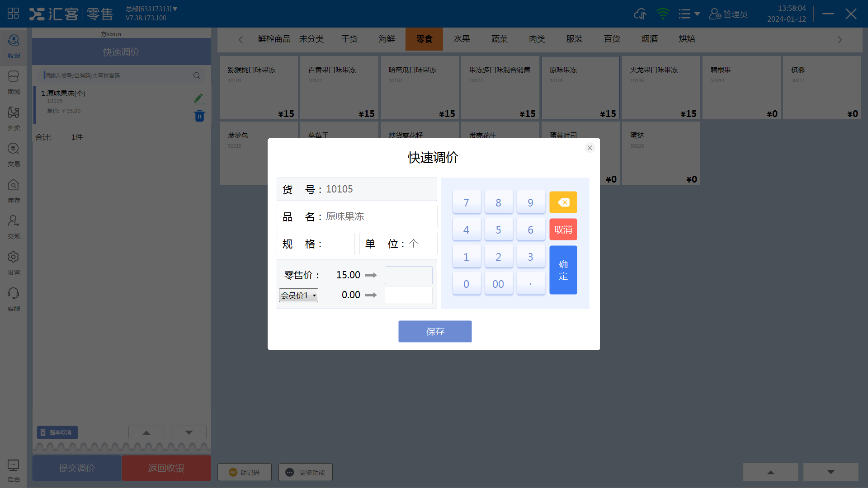Screen dimensions: 868x488
Task: Switch to the 水果 category tab
Action: 462,39
